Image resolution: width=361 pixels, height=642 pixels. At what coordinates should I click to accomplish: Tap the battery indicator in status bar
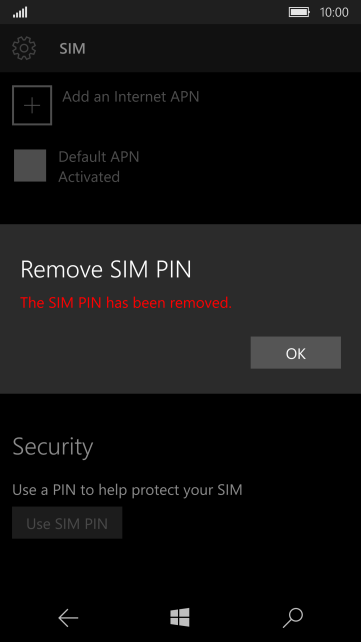300,12
